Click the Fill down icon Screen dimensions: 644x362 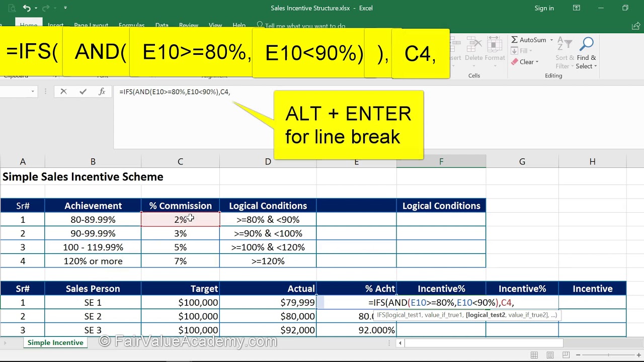(515, 51)
